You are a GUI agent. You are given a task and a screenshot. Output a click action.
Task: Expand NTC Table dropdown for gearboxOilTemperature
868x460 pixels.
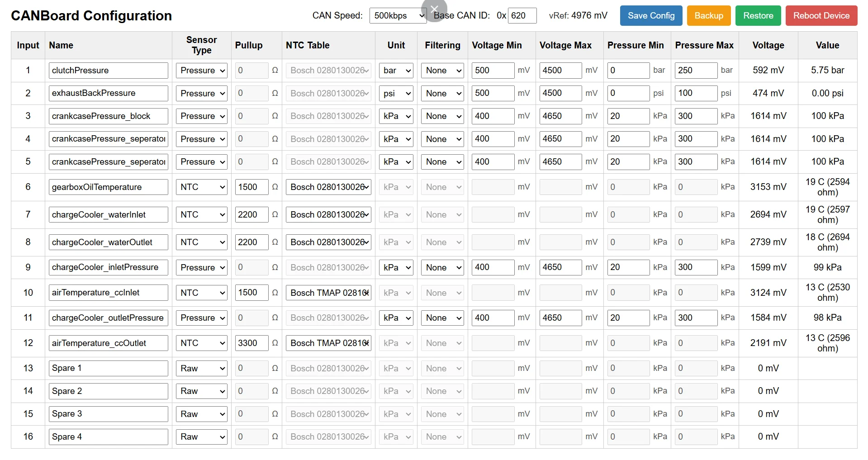(328, 187)
